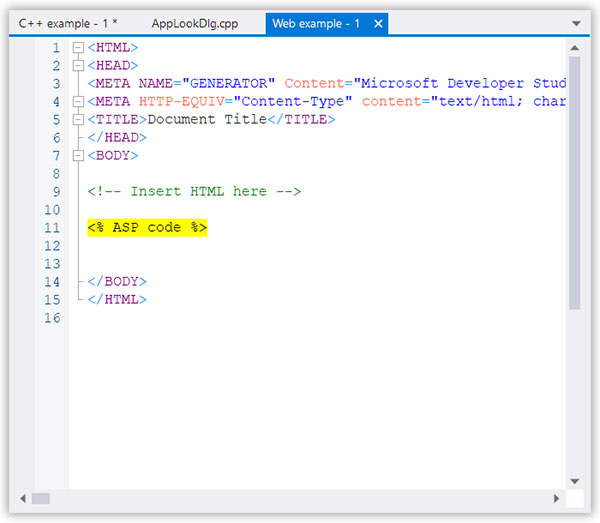Collapse the HTML block on line 1
Viewport: 600px width, 523px height.
pos(78,48)
